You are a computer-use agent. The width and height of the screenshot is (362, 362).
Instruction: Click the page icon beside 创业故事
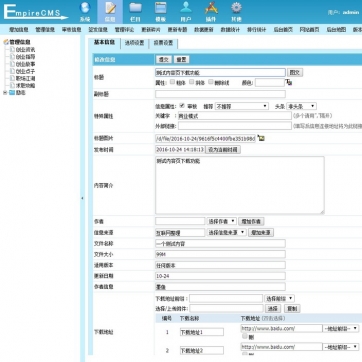point(12,64)
